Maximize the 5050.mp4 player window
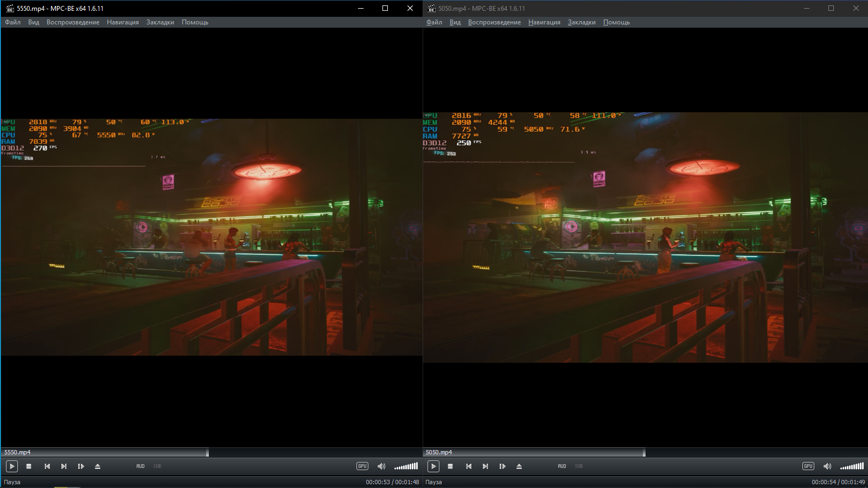The height and width of the screenshot is (488, 868). (831, 8)
